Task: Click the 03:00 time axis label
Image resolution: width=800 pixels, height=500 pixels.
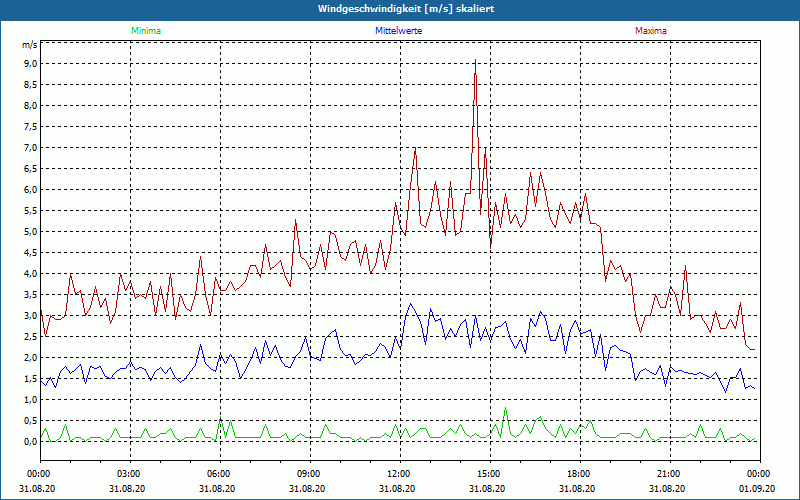Action: pyautogui.click(x=127, y=474)
